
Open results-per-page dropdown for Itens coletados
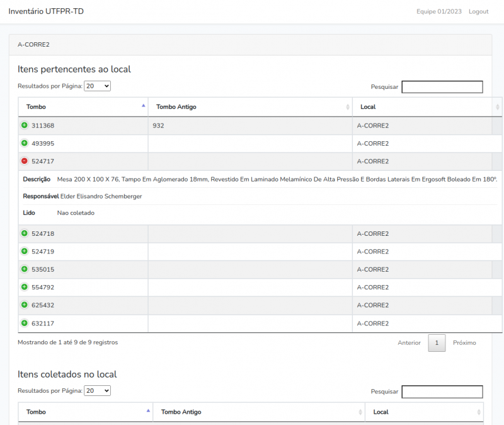97,390
